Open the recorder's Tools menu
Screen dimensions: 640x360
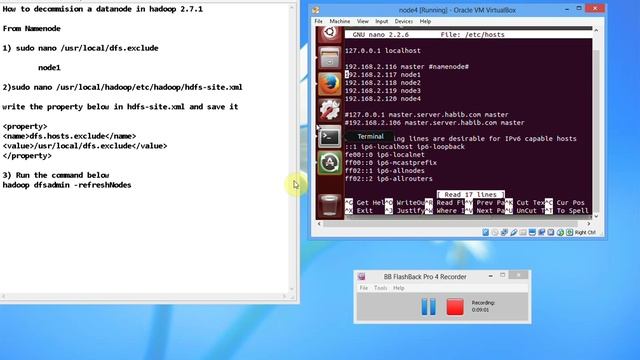tap(380, 288)
